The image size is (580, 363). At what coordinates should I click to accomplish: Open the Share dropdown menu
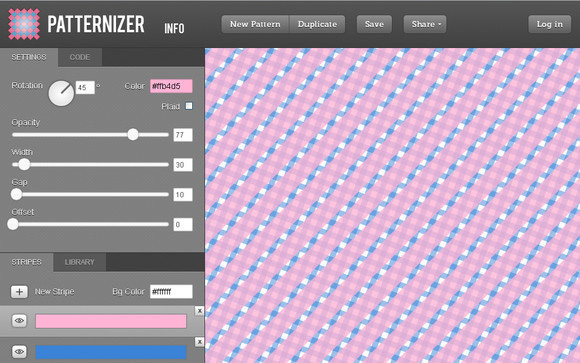425,24
